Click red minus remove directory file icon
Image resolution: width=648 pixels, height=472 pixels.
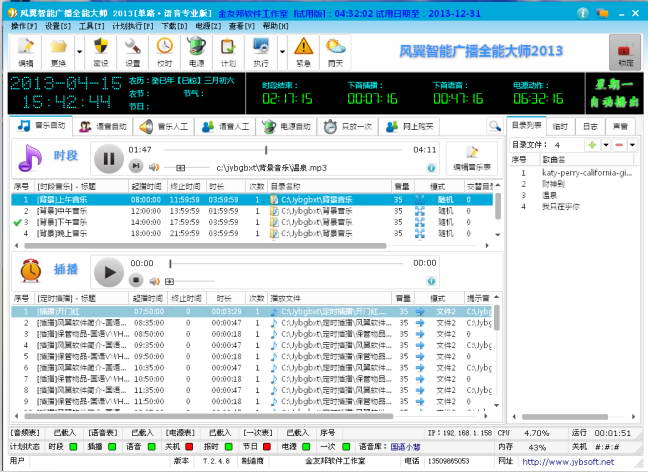click(619, 145)
